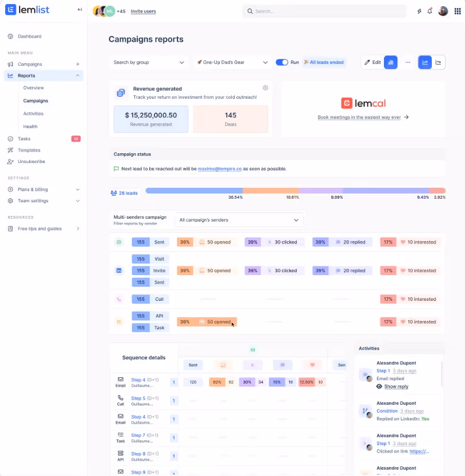Open the Health section under Reports

(x=30, y=126)
